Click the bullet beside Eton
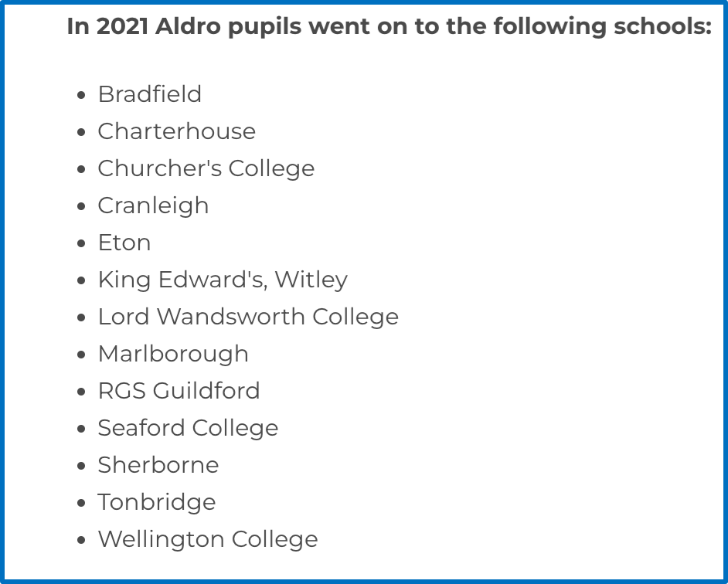This screenshot has height=584, width=728. (81, 243)
